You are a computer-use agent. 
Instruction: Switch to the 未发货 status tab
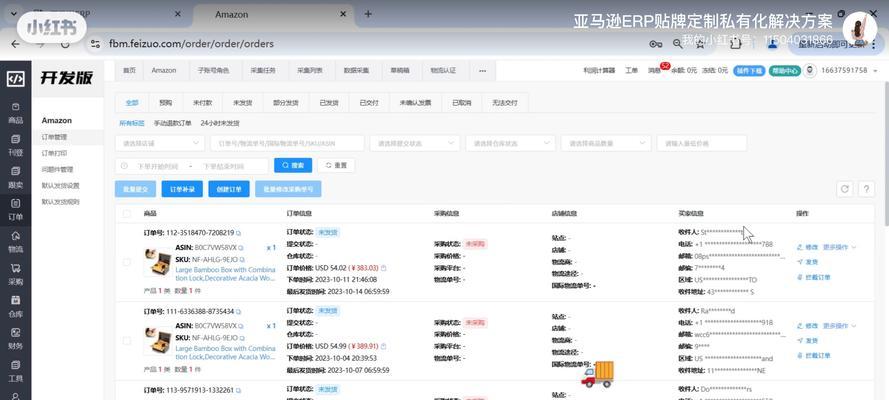coord(243,103)
